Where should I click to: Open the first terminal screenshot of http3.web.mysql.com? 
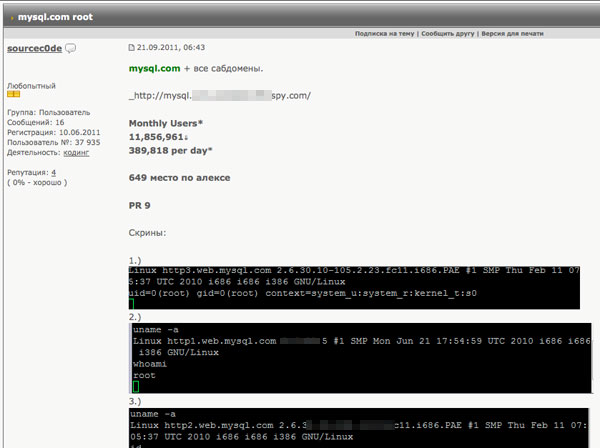tap(354, 288)
